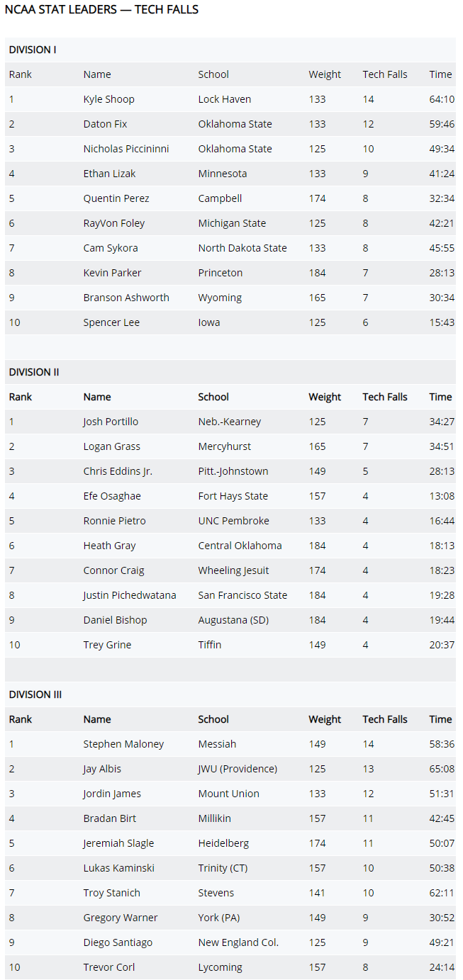Click the School column header in Division I
Screen dimensions: 463x980
coord(213,74)
